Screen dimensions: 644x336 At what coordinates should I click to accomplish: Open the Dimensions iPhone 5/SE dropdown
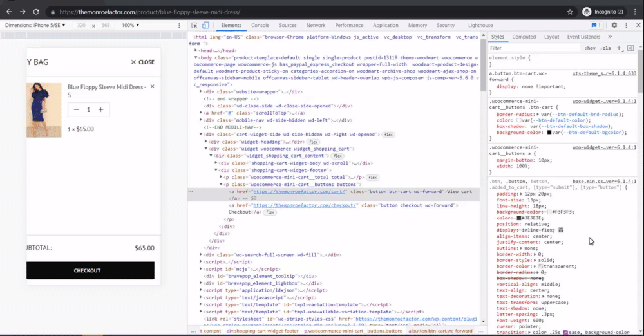tap(35, 26)
